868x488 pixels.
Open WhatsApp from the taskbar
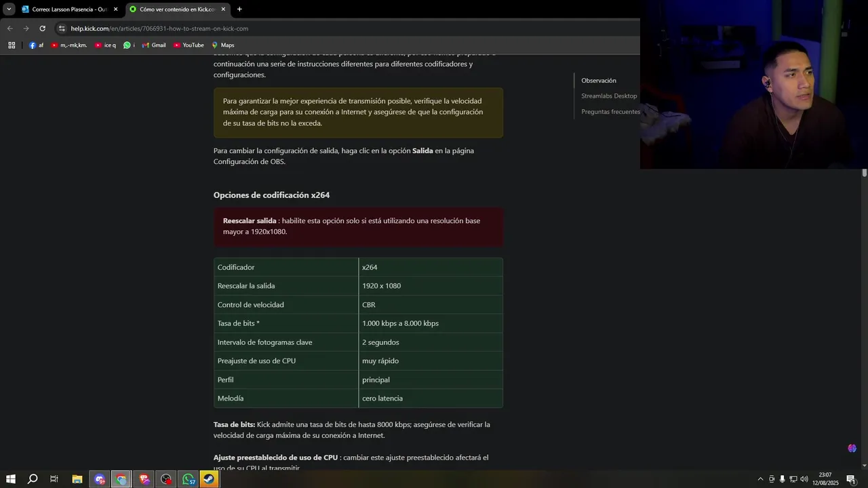(x=189, y=479)
